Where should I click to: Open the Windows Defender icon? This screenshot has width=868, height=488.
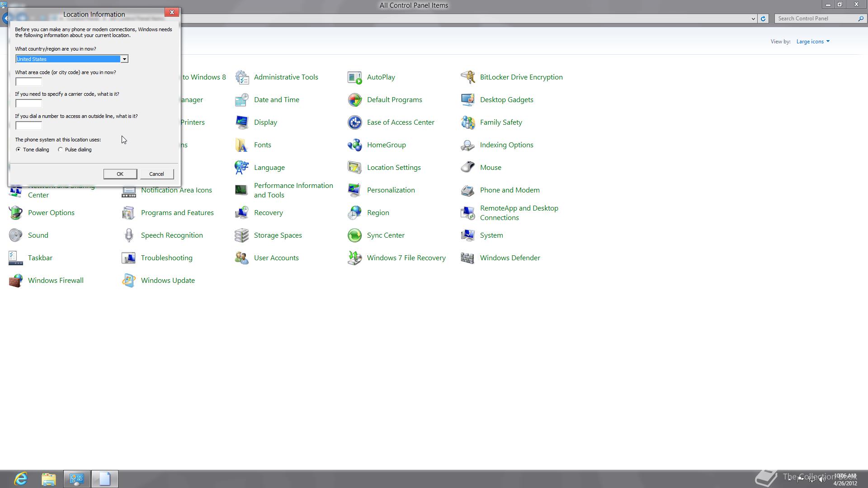[x=468, y=258]
